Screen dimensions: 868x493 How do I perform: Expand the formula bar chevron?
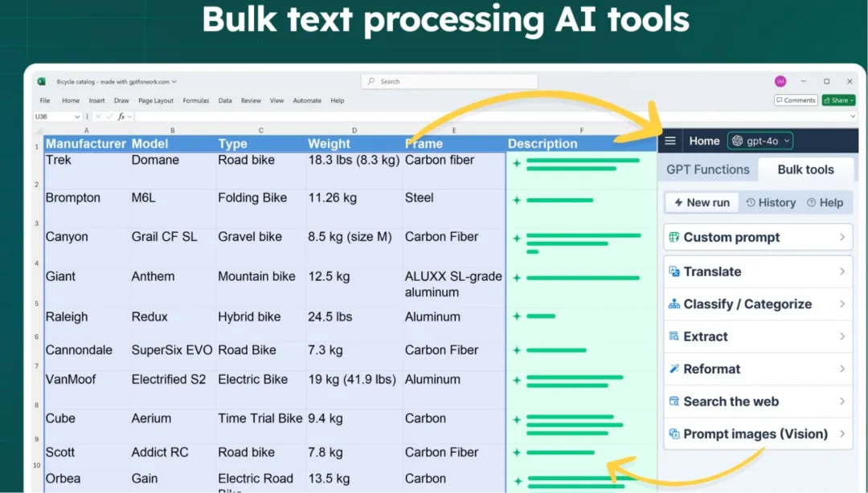click(x=853, y=116)
